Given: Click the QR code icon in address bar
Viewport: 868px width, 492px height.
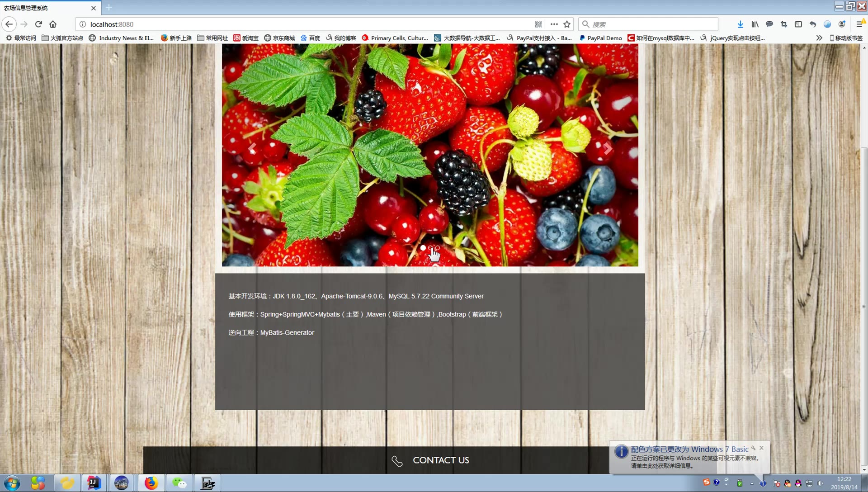Looking at the screenshot, I should 538,24.
